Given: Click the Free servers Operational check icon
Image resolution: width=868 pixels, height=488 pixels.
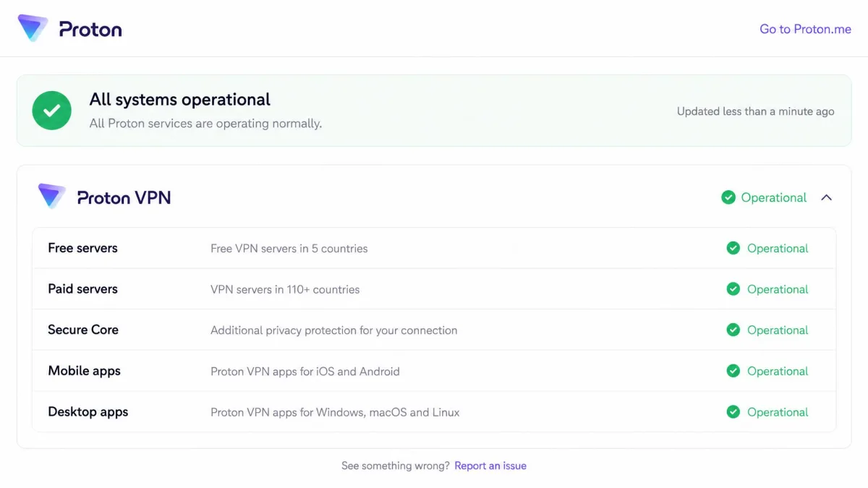Looking at the screenshot, I should [x=733, y=248].
